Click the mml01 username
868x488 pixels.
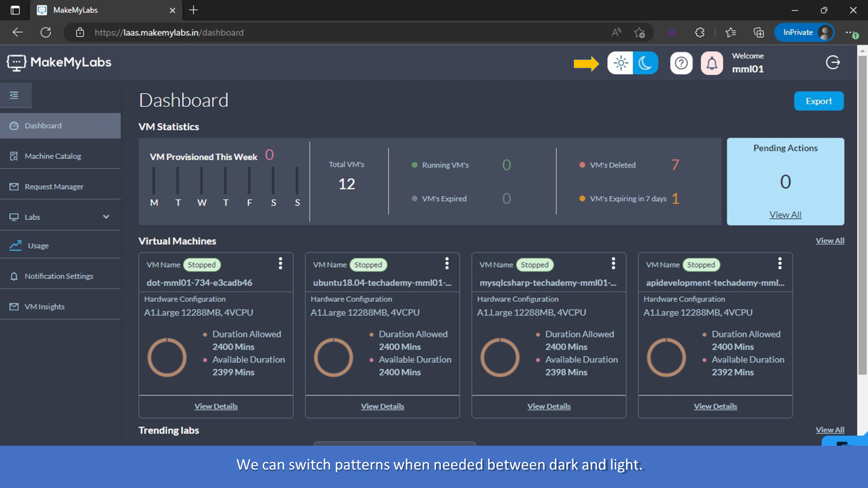coord(748,69)
